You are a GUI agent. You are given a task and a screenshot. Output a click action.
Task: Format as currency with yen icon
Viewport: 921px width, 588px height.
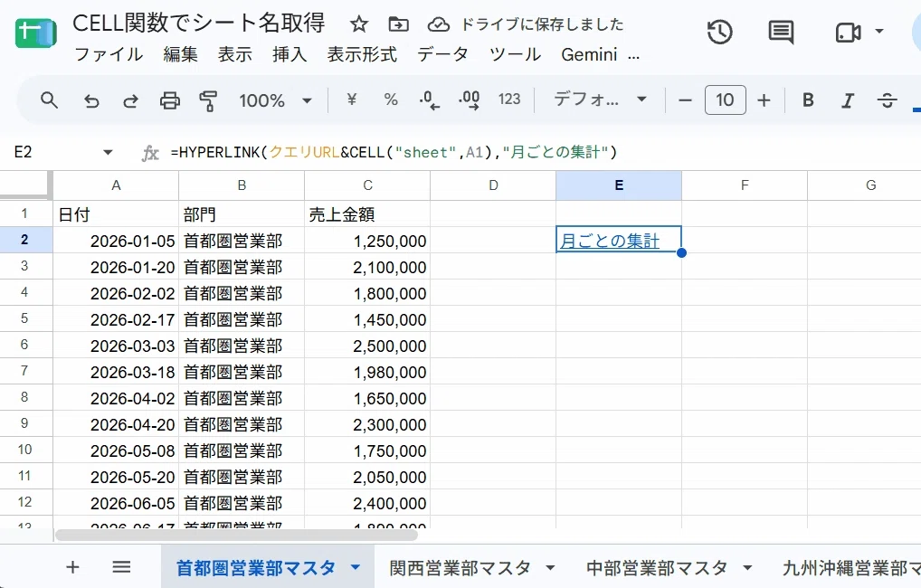pos(351,100)
